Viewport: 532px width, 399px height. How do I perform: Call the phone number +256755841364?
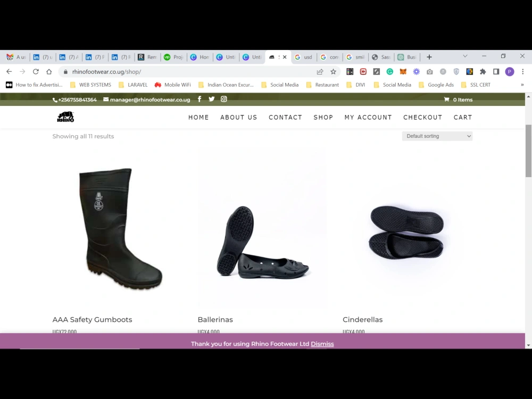pos(74,100)
